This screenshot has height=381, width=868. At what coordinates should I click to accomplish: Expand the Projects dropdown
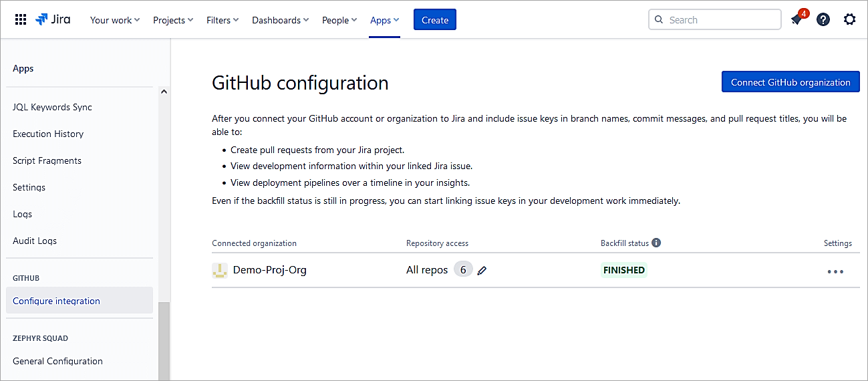172,20
